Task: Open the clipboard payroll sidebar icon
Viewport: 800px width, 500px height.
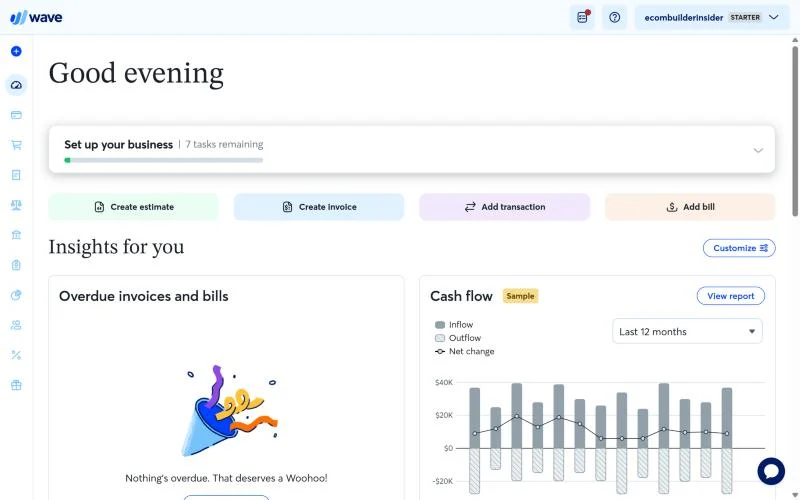Action: click(x=16, y=265)
